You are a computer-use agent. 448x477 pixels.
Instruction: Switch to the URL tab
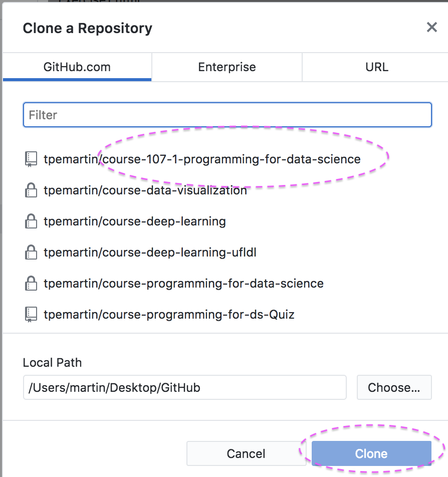377,67
